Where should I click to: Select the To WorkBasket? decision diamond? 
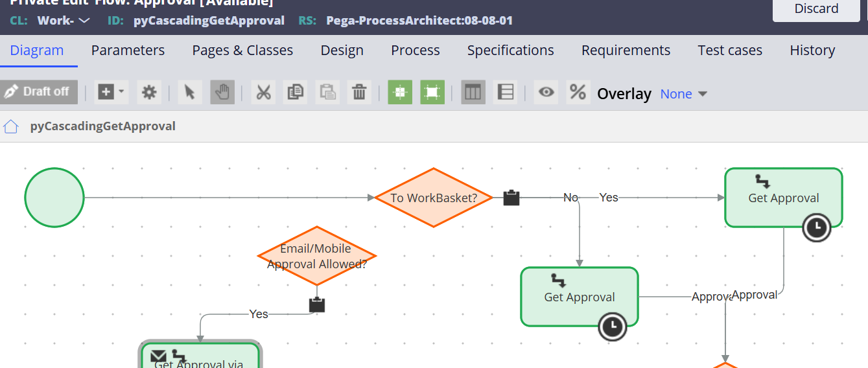(434, 198)
